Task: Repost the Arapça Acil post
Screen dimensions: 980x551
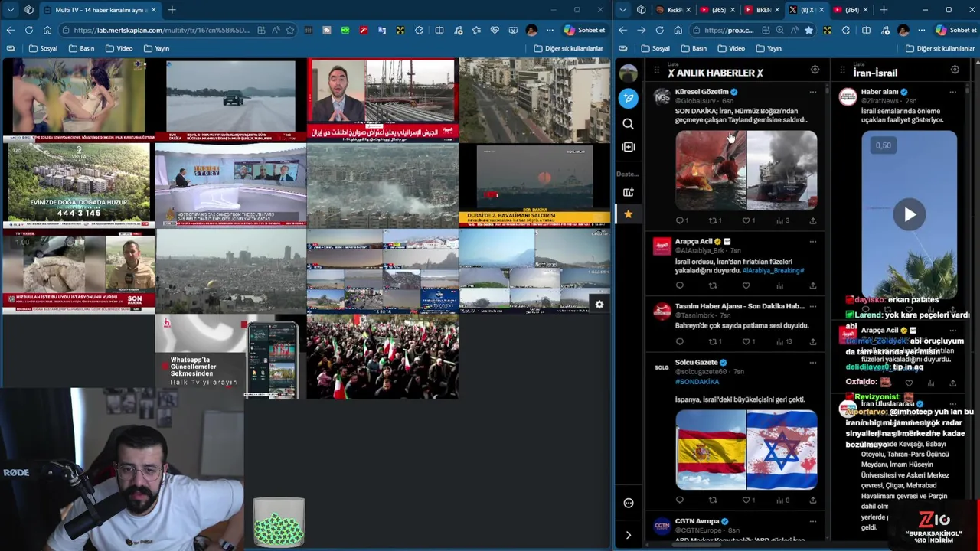Action: click(713, 285)
